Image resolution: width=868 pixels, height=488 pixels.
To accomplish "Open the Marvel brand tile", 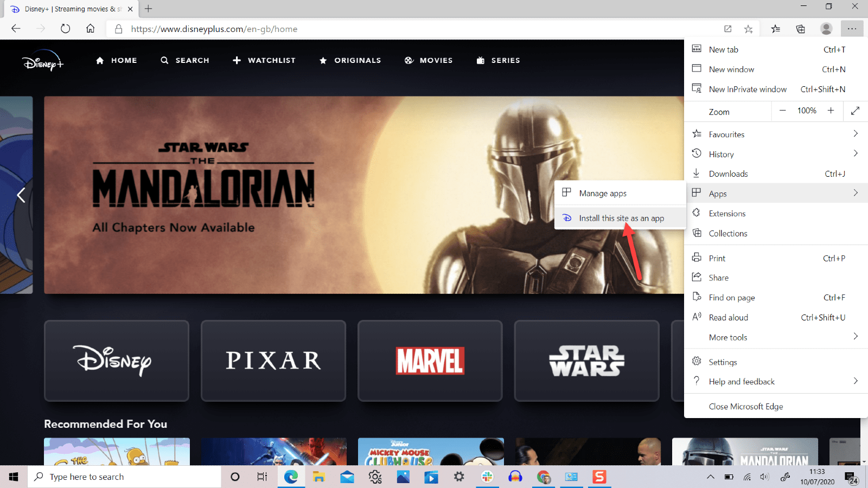I will [x=430, y=361].
